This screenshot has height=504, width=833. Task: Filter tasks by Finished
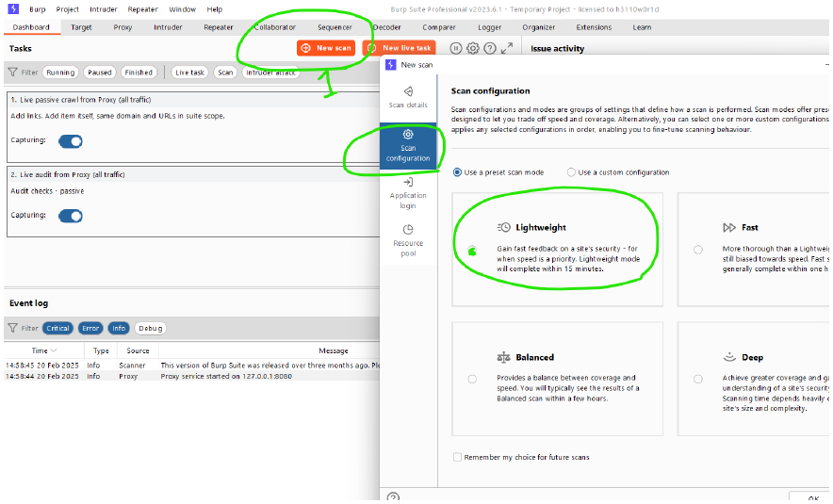pos(139,73)
